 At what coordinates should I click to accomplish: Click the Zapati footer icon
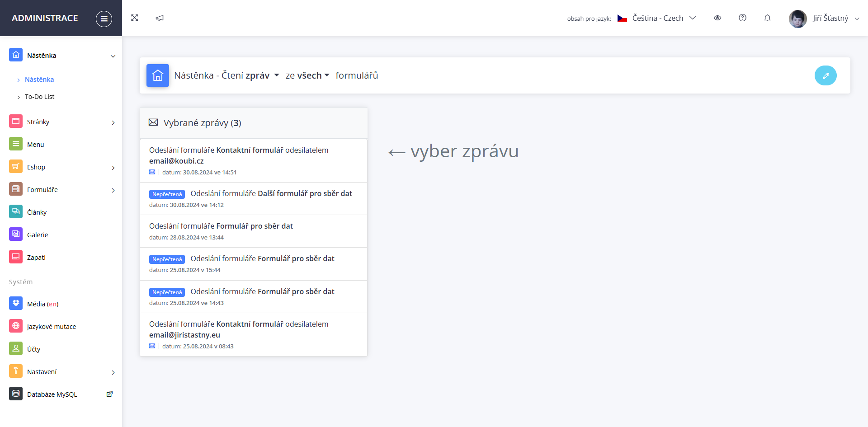pos(16,257)
